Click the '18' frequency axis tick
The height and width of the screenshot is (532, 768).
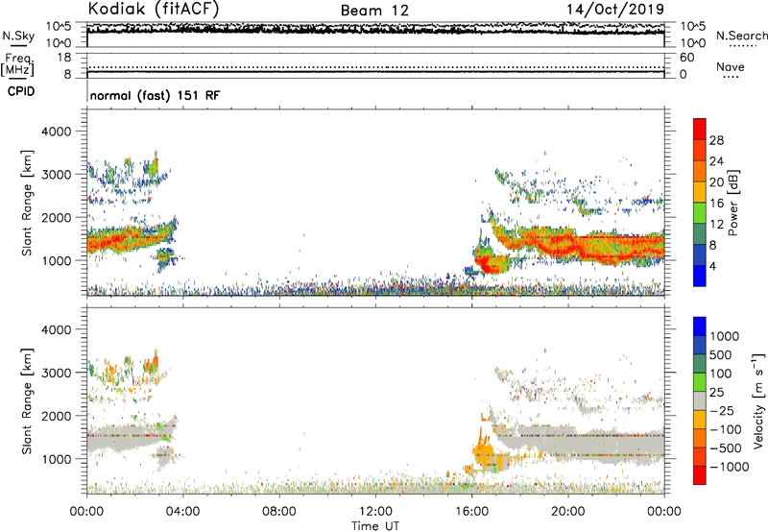point(64,58)
